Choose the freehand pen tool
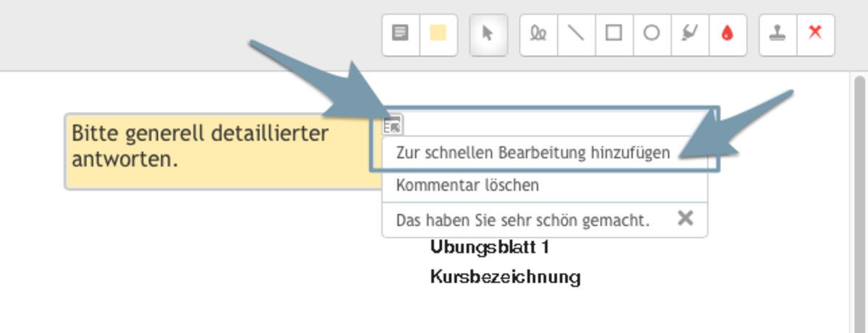 539,33
